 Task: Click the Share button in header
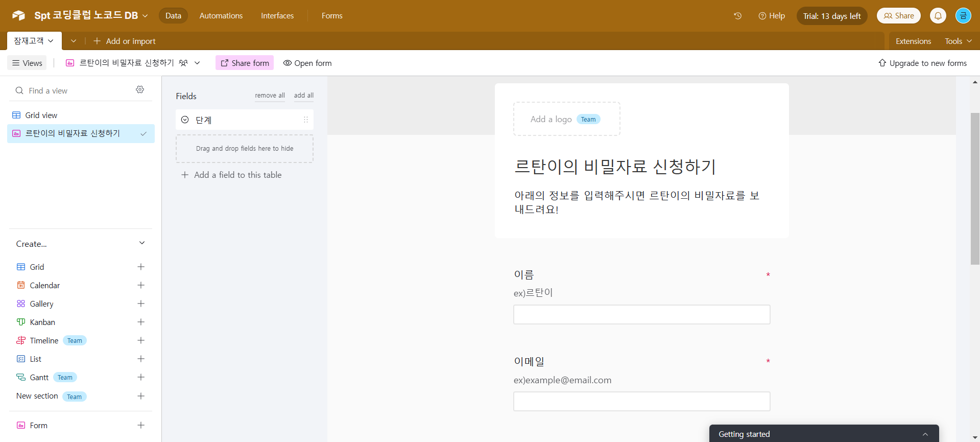[x=899, y=16]
